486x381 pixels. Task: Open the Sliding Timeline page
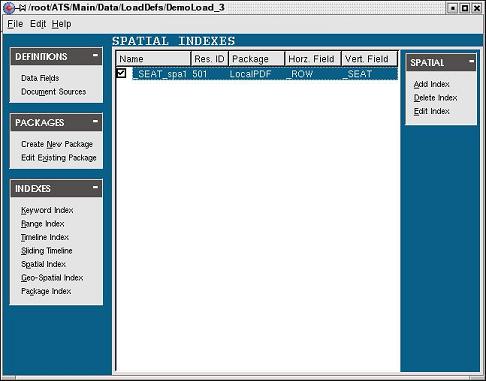pyautogui.click(x=47, y=251)
